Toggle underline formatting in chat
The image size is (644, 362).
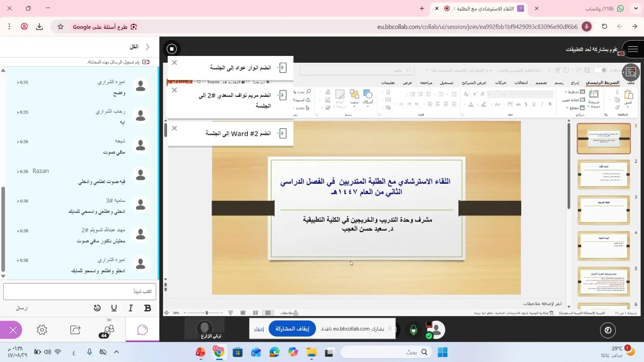click(114, 308)
